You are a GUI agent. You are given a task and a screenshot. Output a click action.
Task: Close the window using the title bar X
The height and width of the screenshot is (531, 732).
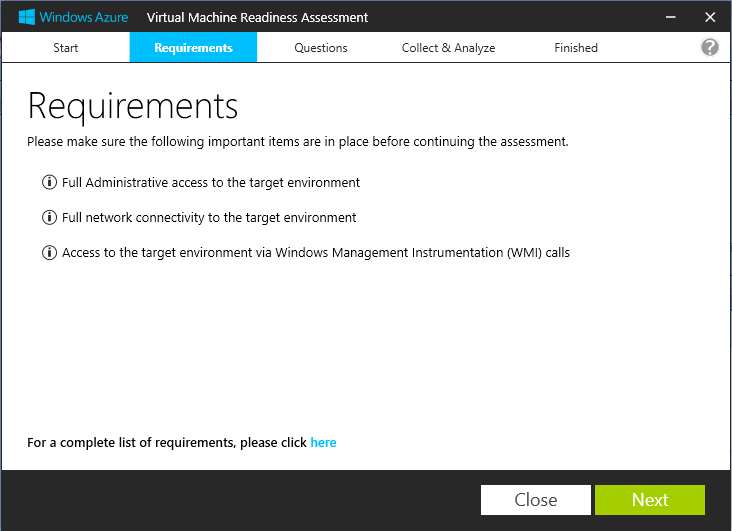(709, 17)
